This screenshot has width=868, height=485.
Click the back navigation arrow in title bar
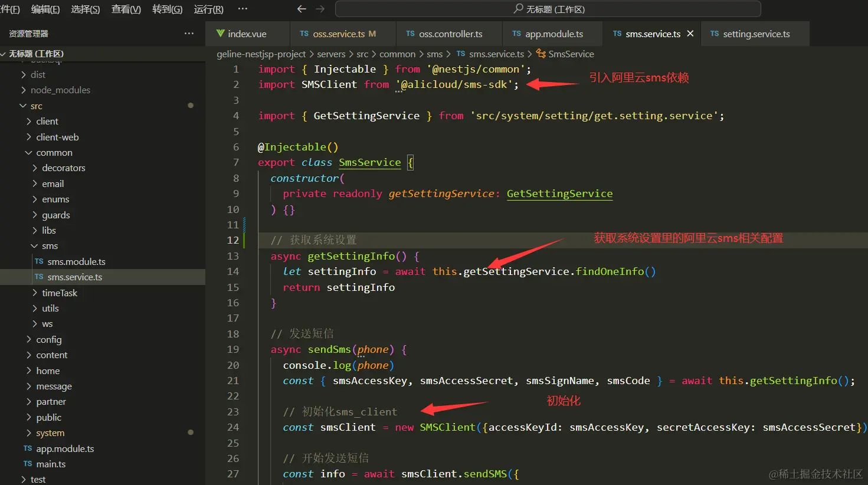coord(302,9)
